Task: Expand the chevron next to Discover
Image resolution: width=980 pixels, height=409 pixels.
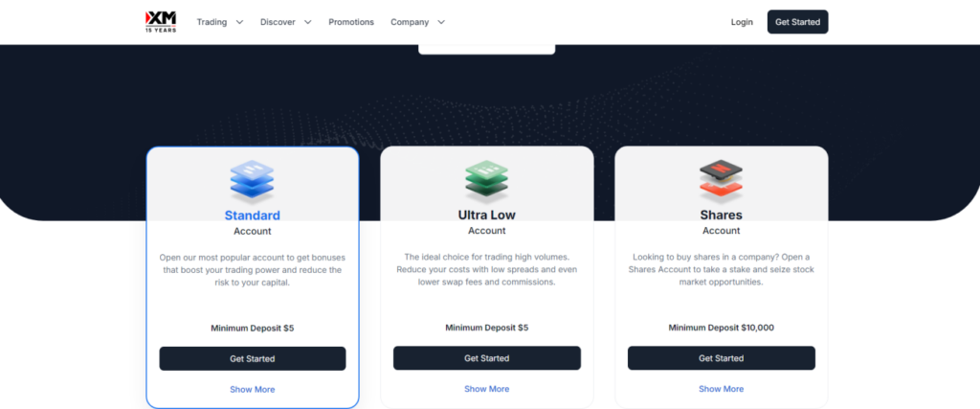Action: point(307,22)
